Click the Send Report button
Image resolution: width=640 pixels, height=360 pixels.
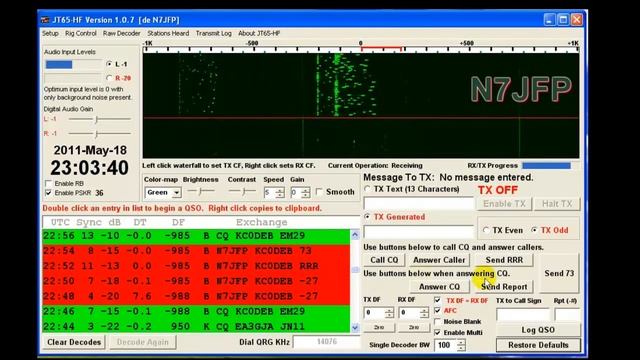click(504, 287)
